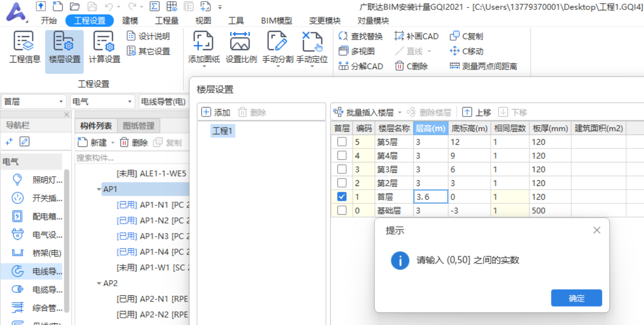This screenshot has height=325, width=644.
Task: Click the open folder icon in quick access
Action: point(75,6)
